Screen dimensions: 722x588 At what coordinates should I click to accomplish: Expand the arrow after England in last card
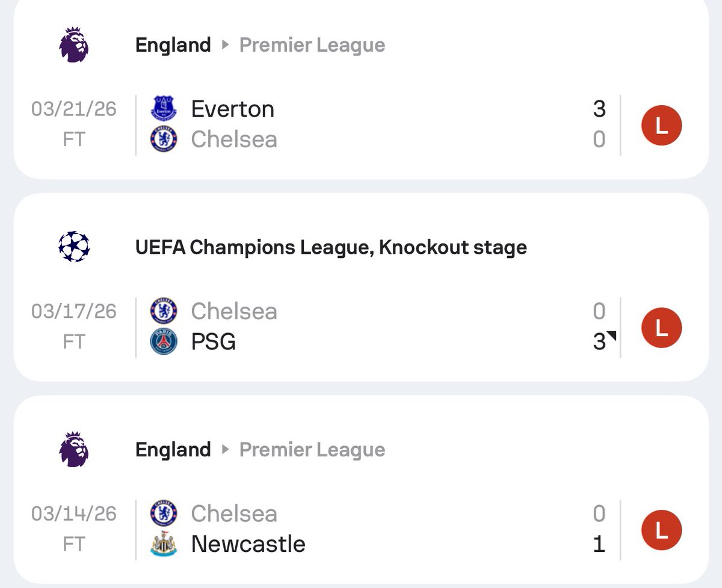click(x=226, y=450)
